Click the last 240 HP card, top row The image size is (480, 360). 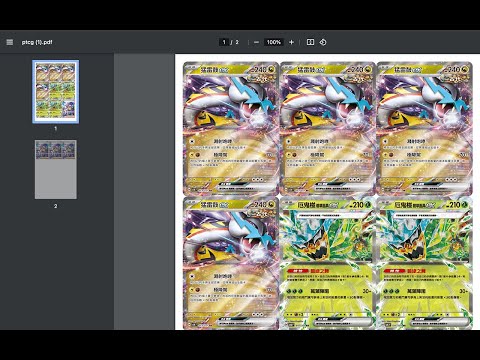pyautogui.click(x=425, y=129)
